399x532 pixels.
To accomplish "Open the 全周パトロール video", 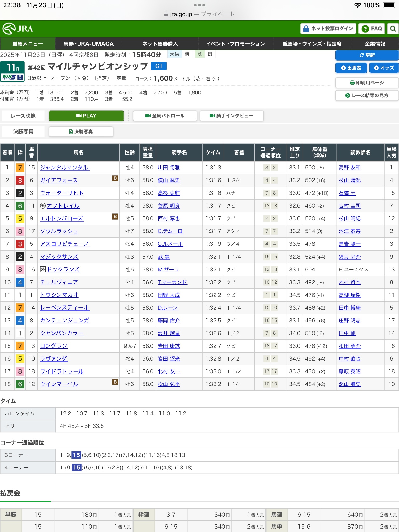I will tap(165, 116).
